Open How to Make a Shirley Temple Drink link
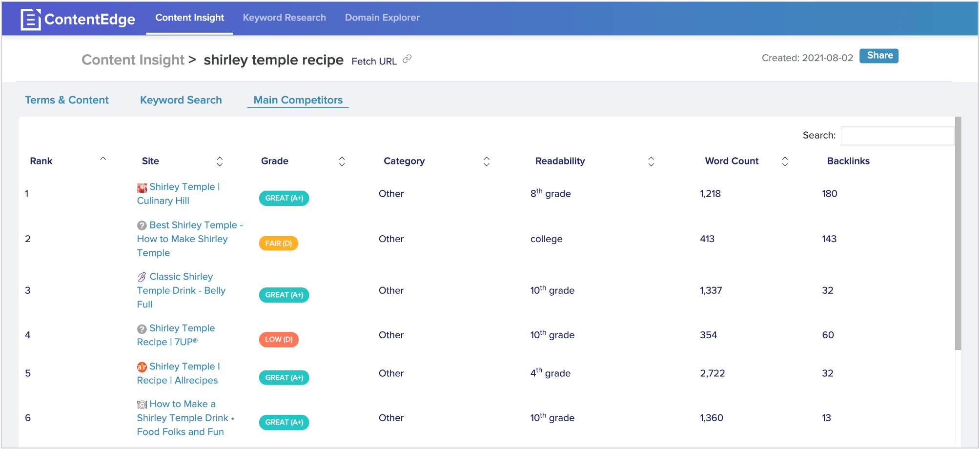980x449 pixels. click(x=185, y=418)
